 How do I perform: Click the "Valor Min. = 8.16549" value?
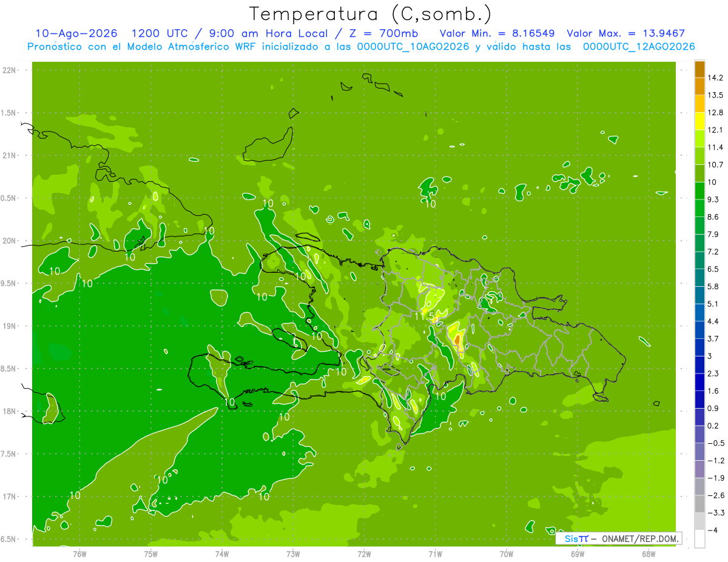(497, 33)
